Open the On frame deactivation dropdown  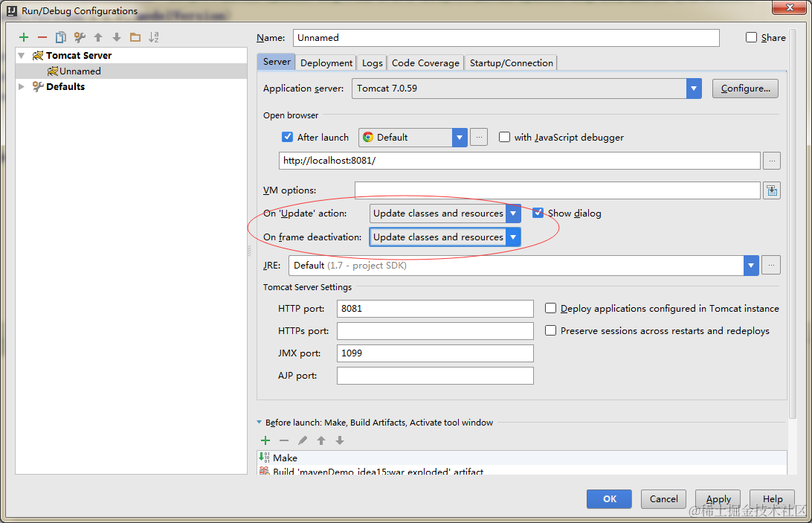(x=513, y=237)
